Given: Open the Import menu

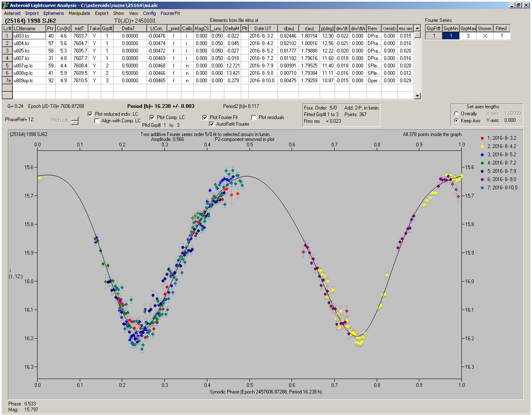Looking at the screenshot, I should pyautogui.click(x=32, y=13).
